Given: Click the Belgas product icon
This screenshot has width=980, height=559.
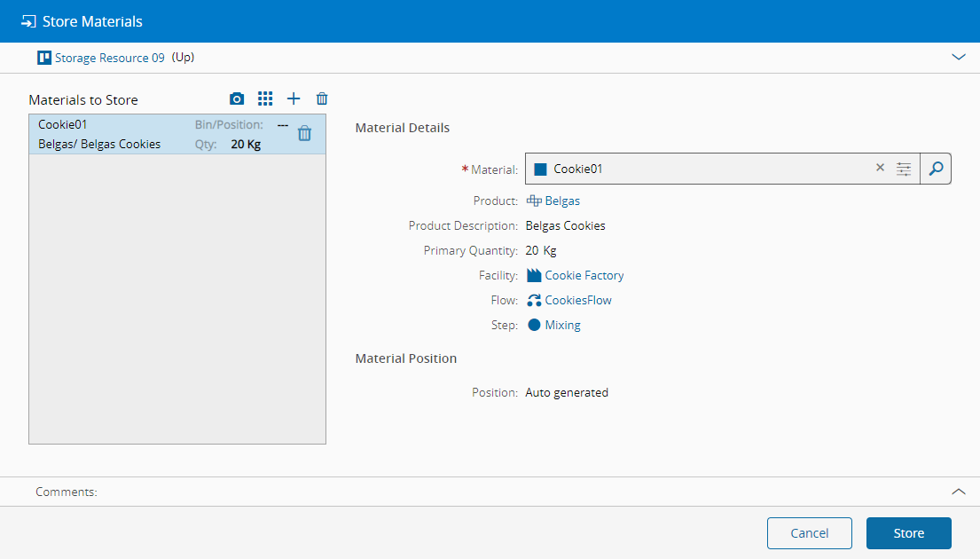Looking at the screenshot, I should [x=534, y=201].
